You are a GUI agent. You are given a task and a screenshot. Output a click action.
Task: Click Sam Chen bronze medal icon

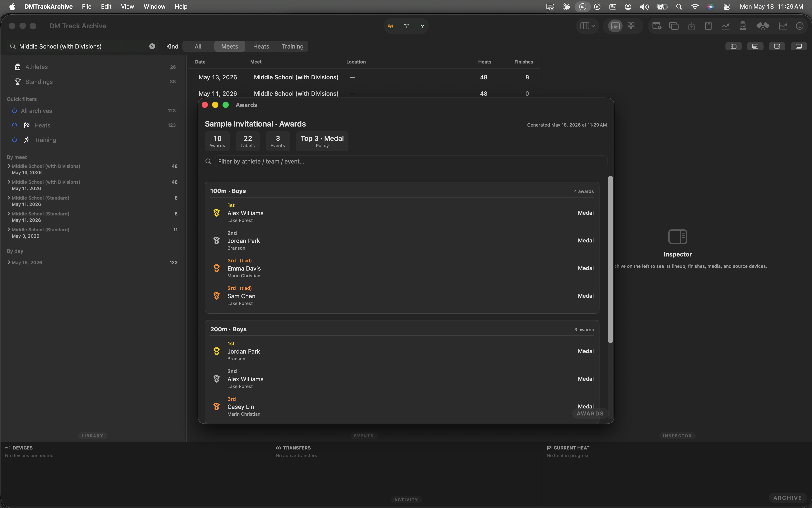[x=216, y=296]
